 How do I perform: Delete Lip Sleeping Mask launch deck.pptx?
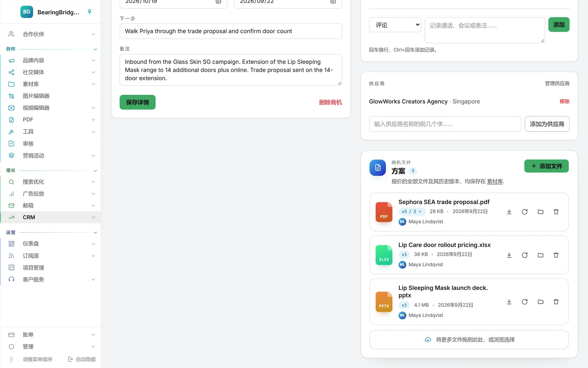click(556, 302)
